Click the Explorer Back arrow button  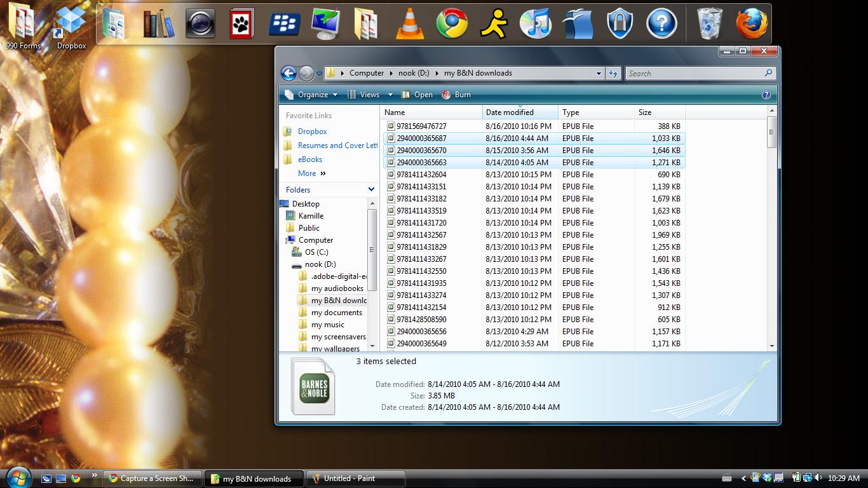click(288, 73)
